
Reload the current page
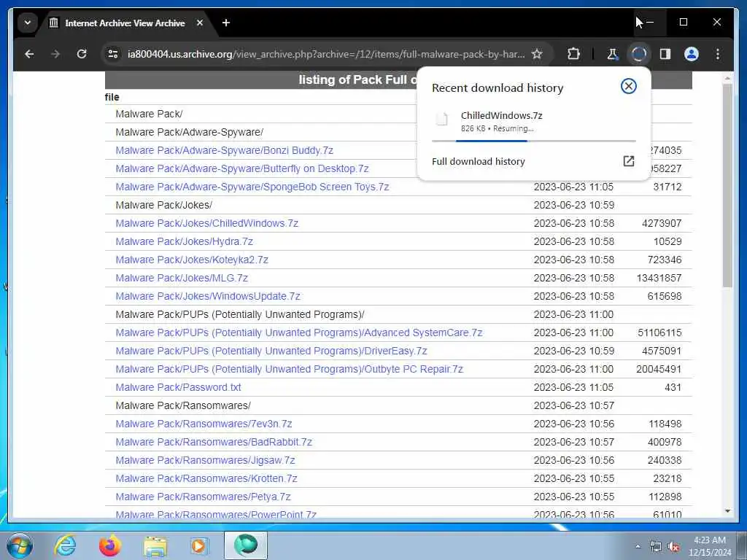point(82,54)
